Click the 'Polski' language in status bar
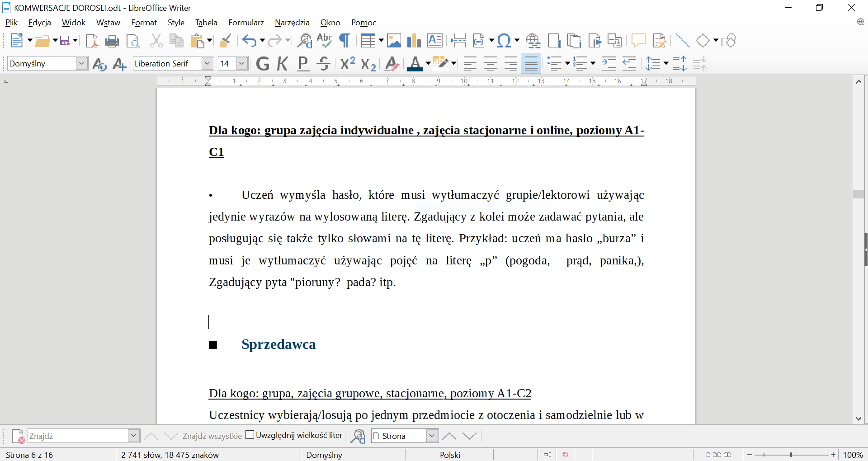 tap(450, 455)
